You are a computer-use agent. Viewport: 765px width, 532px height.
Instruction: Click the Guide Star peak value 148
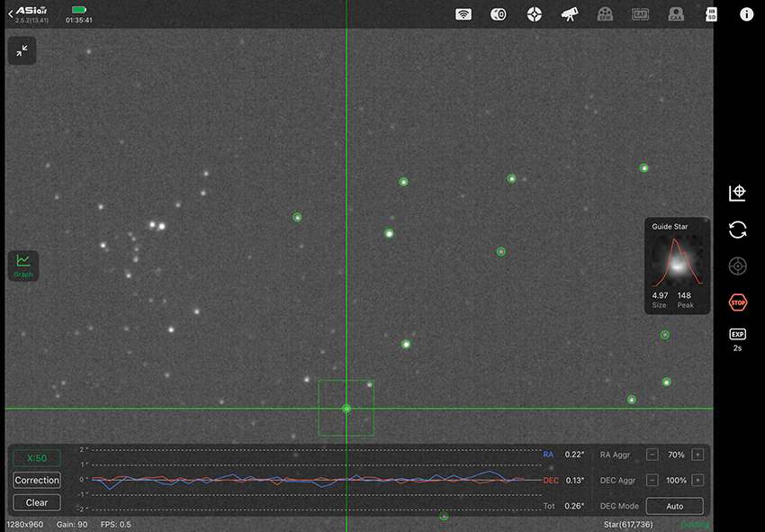point(684,295)
